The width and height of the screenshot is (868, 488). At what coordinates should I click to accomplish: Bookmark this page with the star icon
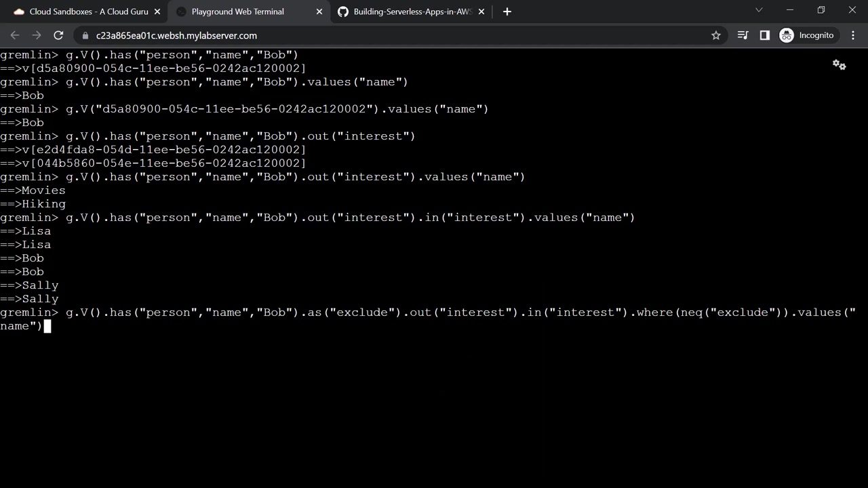pos(715,35)
